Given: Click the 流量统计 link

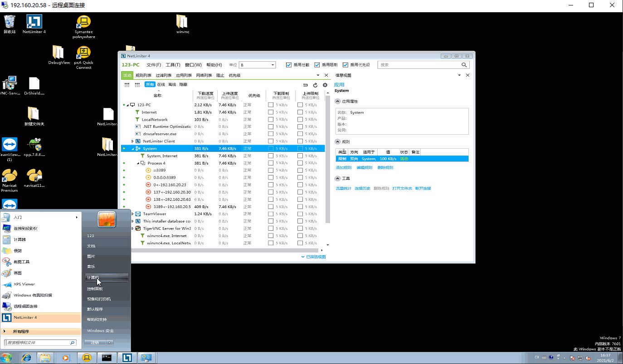Looking at the screenshot, I should click(343, 189).
